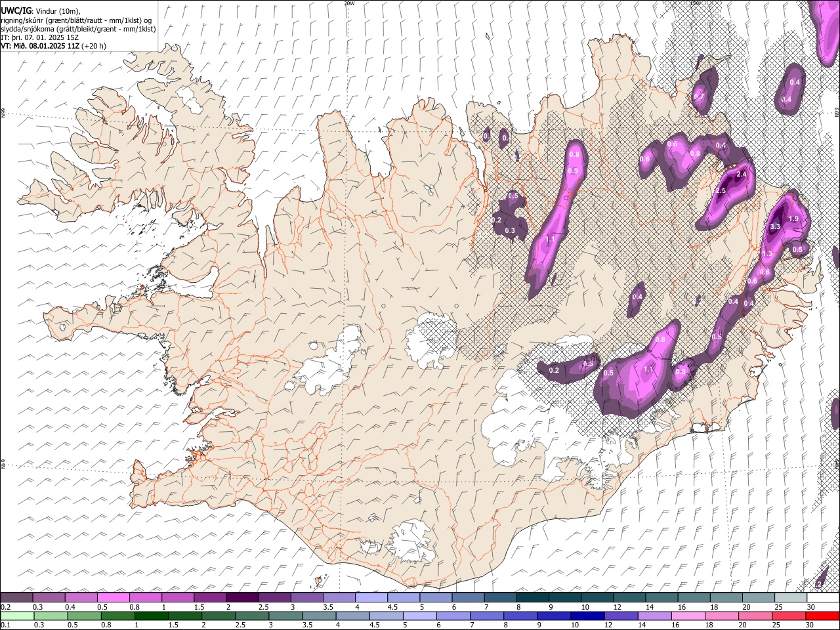Click the 'VT: Mið. 08.01.2025 11Z (+20 h)' line
Image resolution: width=840 pixels, height=630 pixels.
coord(54,46)
